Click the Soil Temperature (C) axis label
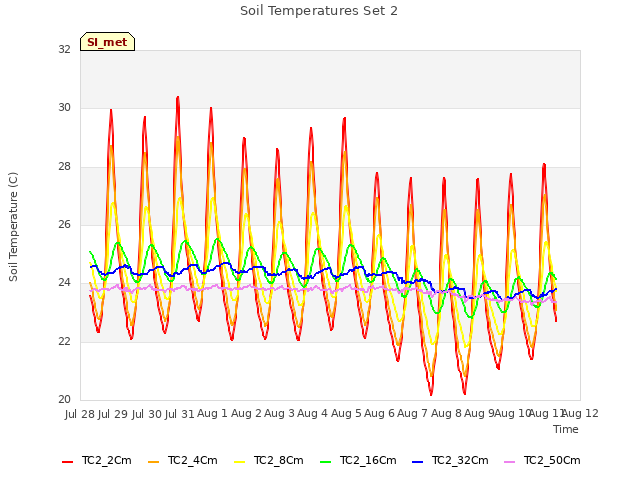640x480 pixels. (13, 227)
